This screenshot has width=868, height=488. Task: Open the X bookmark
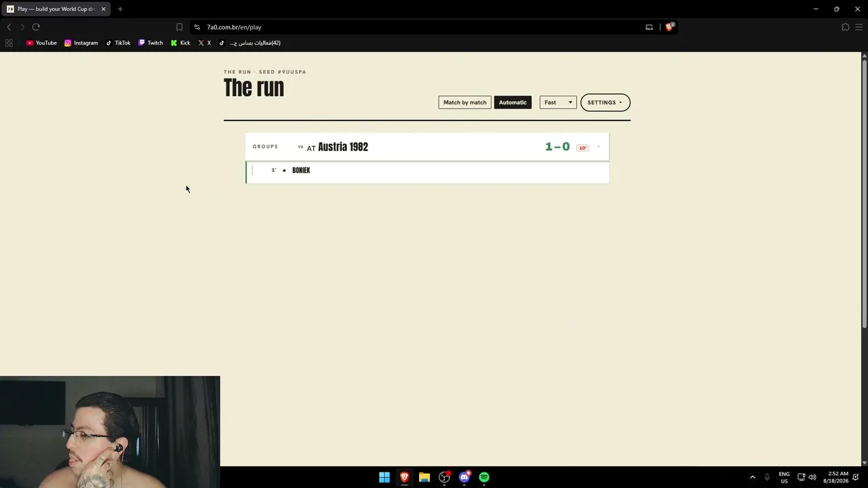[204, 43]
